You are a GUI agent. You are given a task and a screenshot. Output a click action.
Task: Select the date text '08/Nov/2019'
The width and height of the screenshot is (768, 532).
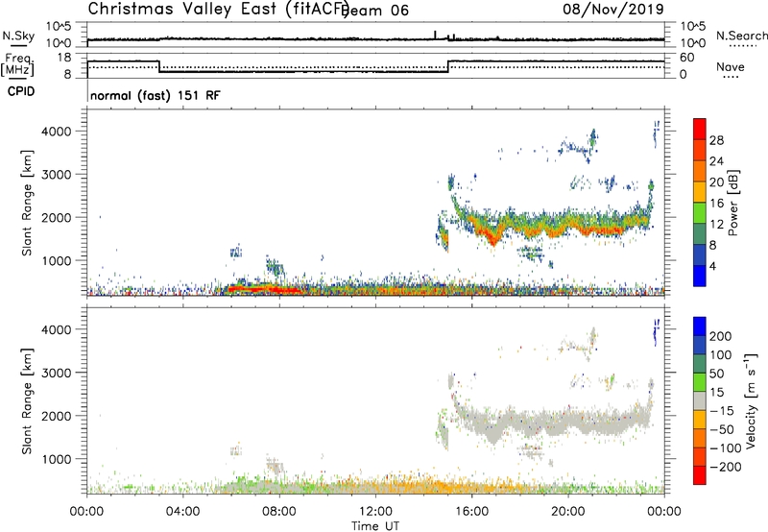tap(612, 9)
